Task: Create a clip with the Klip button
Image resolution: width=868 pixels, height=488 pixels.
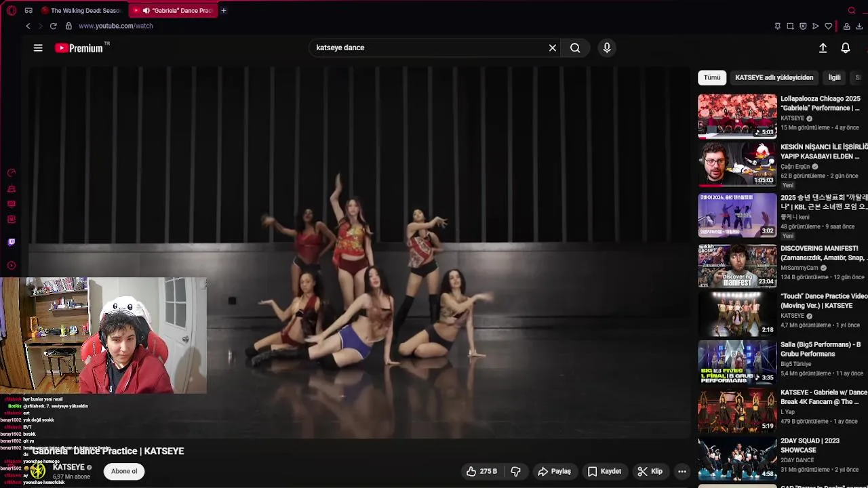Action: tap(650, 471)
